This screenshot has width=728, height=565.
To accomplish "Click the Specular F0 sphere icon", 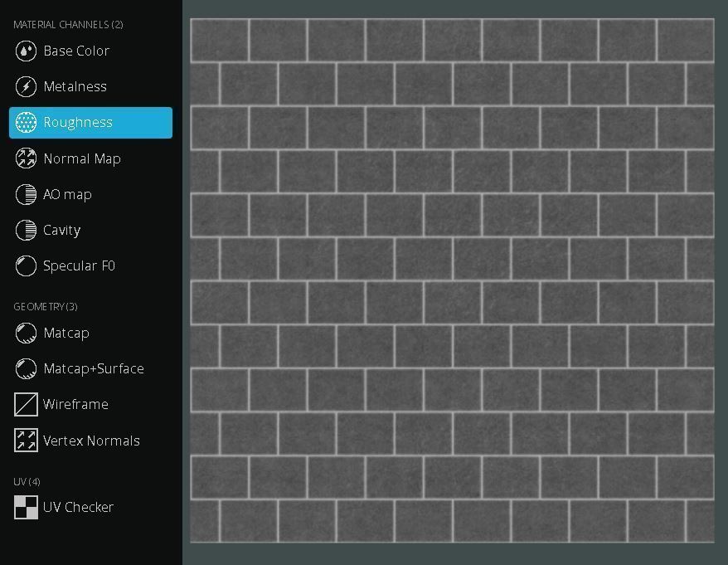I will tap(26, 265).
